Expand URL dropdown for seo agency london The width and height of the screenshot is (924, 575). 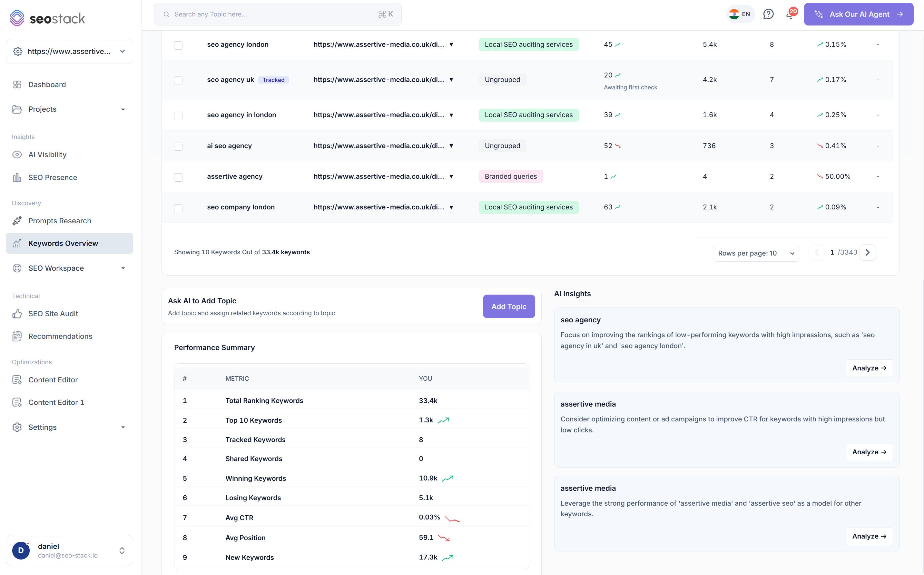tap(451, 45)
